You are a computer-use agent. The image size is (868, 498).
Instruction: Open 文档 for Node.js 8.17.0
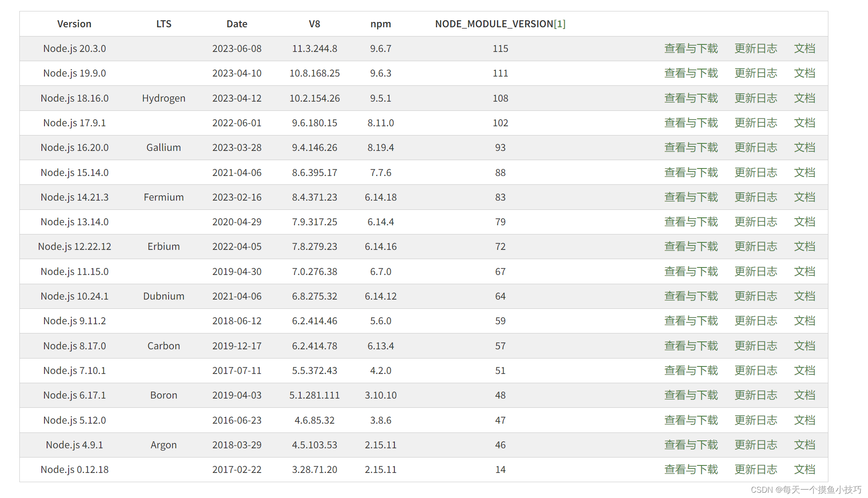(805, 346)
